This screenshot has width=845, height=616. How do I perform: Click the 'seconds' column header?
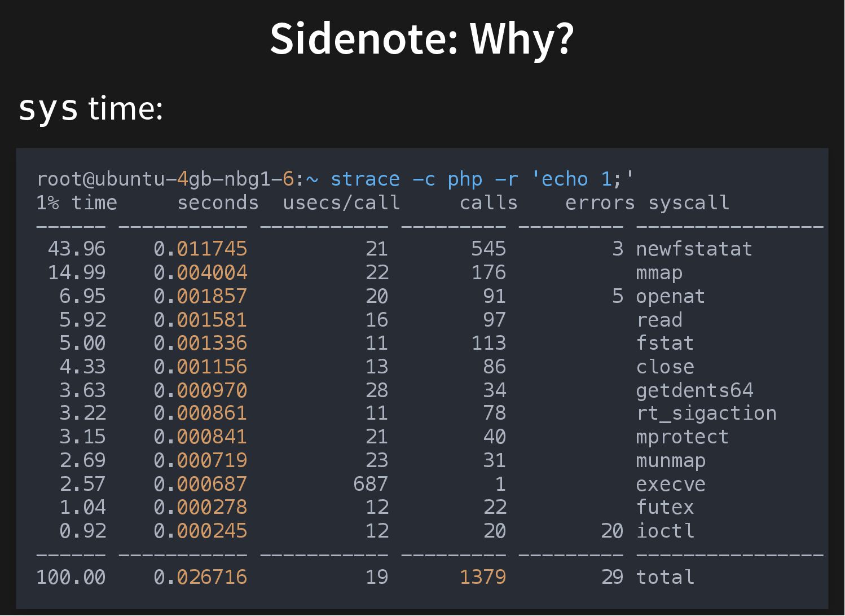pos(218,203)
